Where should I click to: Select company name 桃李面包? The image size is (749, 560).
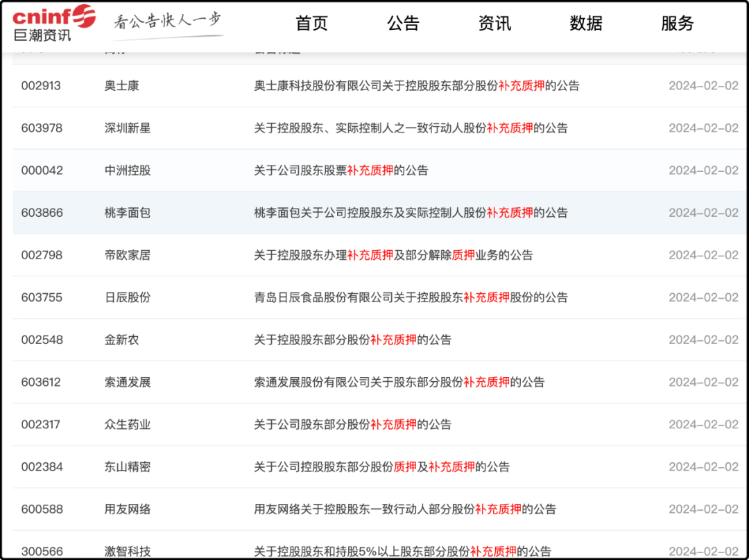[128, 213]
